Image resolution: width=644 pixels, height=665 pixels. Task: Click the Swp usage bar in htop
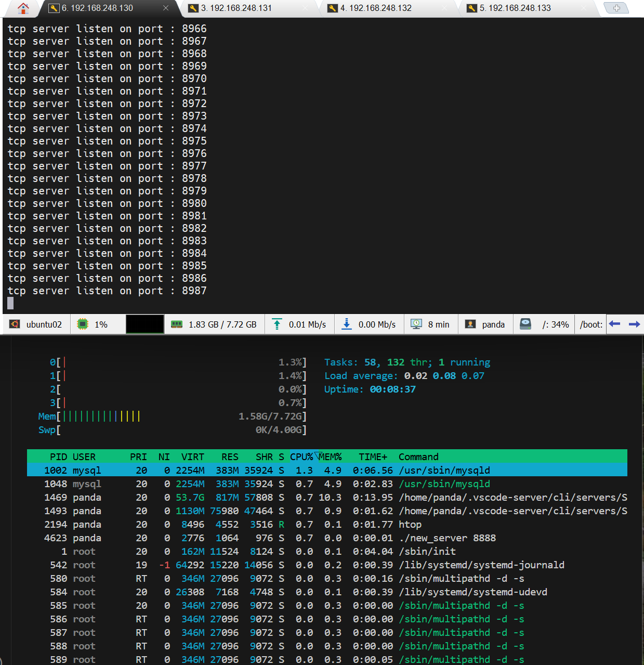pyautogui.click(x=172, y=430)
